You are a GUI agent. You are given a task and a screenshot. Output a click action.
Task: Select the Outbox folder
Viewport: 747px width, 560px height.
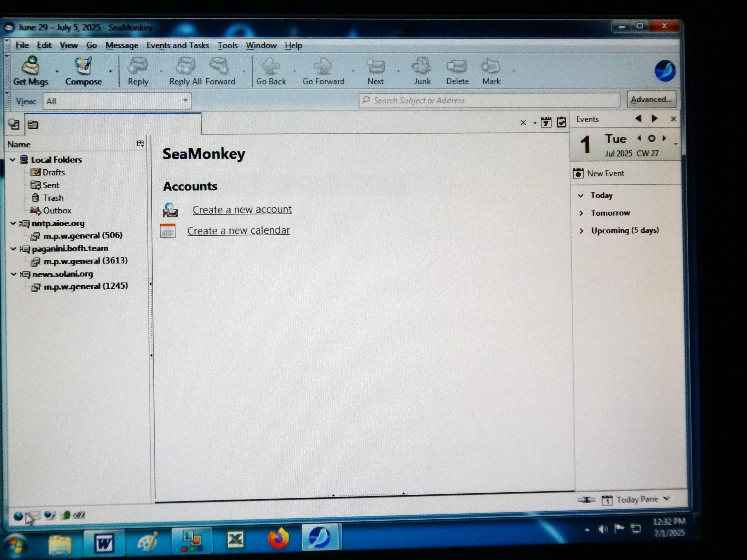(51, 211)
